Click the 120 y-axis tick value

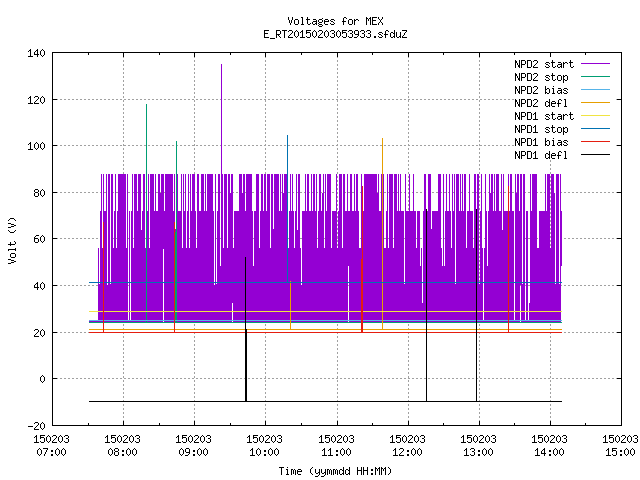[36, 100]
